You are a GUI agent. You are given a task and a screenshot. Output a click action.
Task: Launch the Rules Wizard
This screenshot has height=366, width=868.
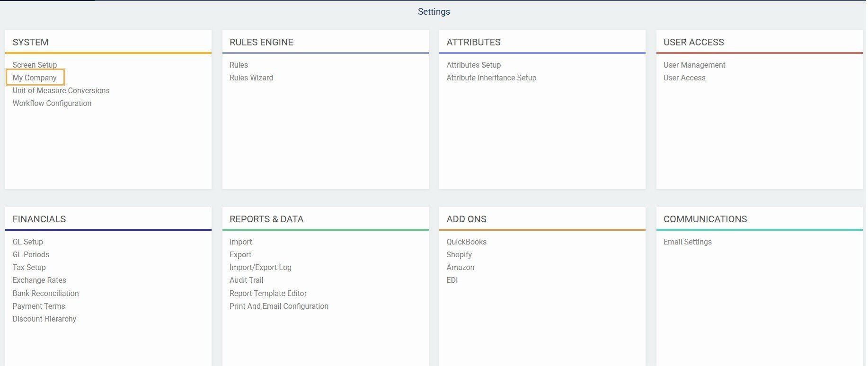tap(251, 78)
